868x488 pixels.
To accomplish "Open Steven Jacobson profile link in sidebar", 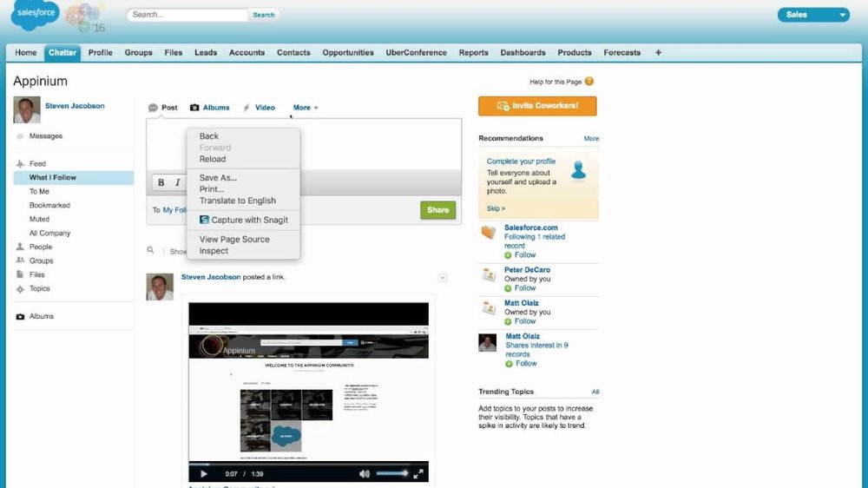I will click(x=75, y=106).
